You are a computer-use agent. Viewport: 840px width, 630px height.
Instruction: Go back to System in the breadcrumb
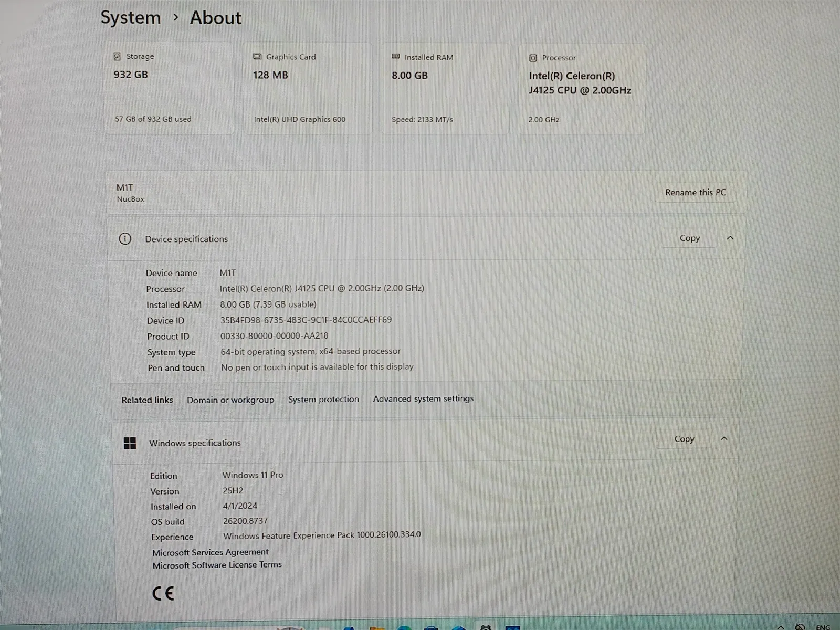(x=131, y=17)
